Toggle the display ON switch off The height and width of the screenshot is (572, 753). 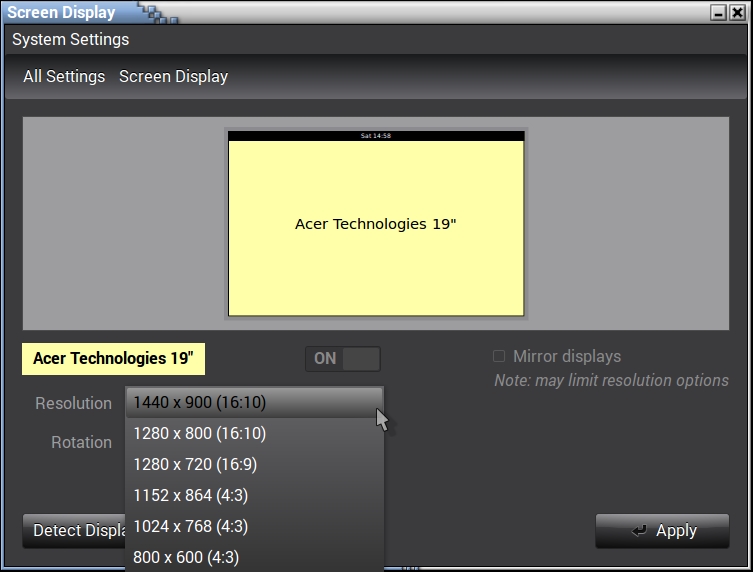pos(342,359)
